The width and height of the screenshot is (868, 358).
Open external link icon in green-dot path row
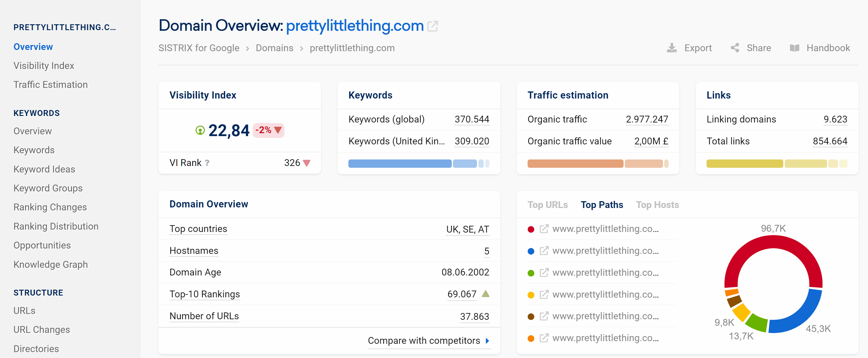pyautogui.click(x=544, y=272)
